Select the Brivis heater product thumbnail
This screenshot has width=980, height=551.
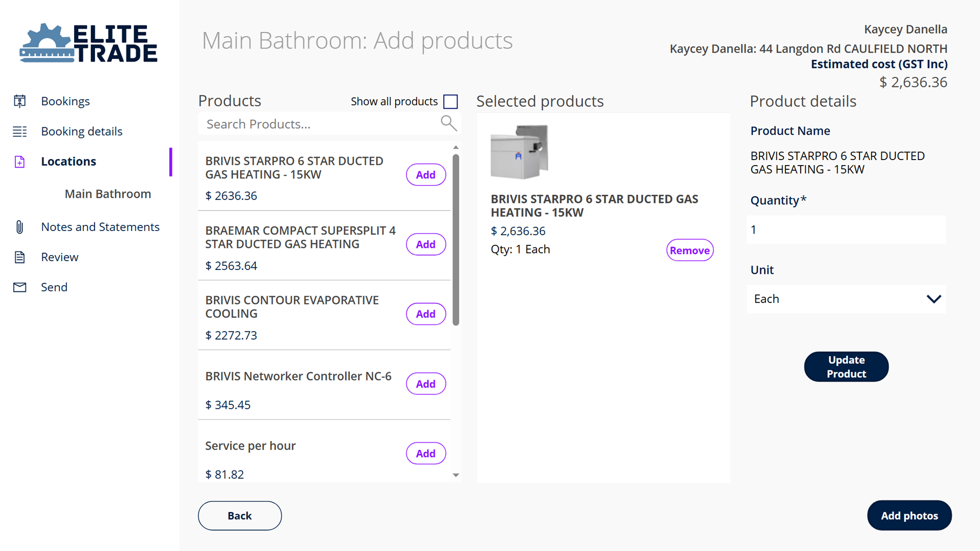[519, 152]
